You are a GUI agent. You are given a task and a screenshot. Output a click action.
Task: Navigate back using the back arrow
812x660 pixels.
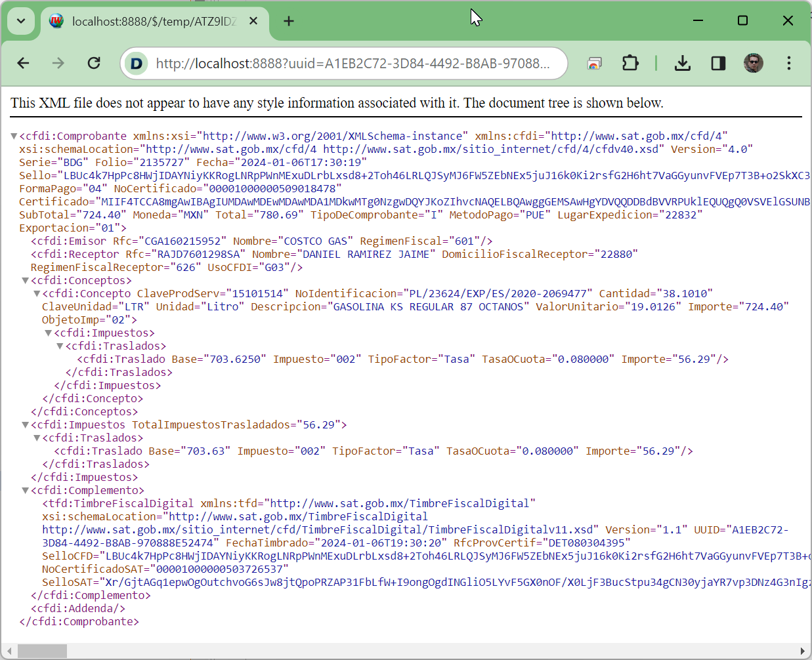click(23, 63)
